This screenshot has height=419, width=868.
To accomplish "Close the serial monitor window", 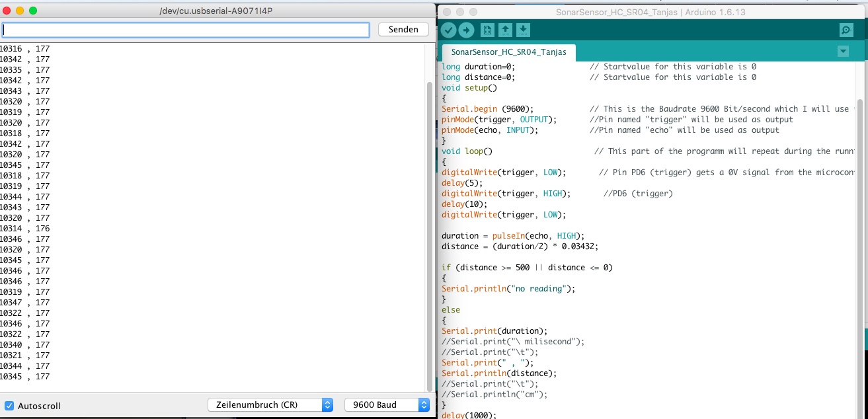I will 7,11.
